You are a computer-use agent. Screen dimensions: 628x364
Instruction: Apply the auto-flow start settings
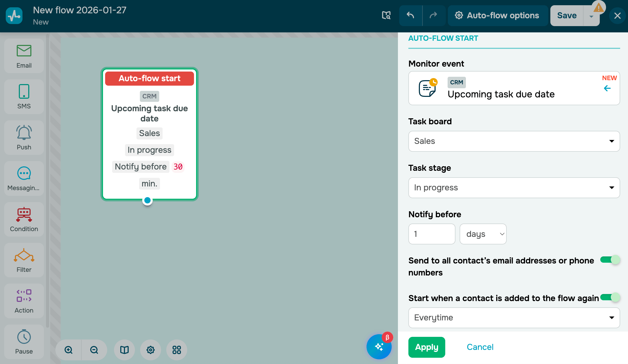pyautogui.click(x=426, y=347)
